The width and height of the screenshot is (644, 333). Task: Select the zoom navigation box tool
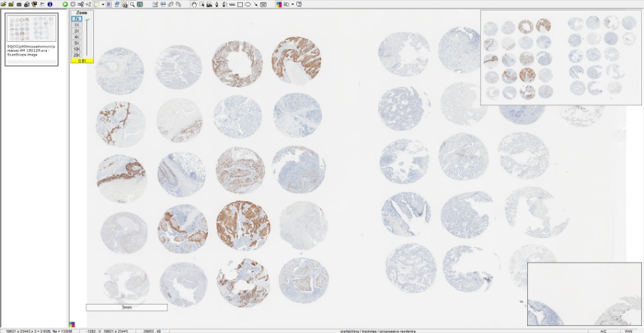coord(202,4)
